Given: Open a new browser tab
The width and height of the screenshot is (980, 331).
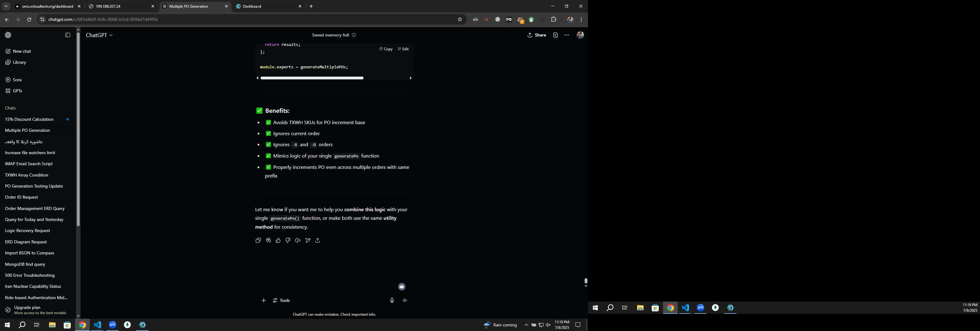Looking at the screenshot, I should click(x=311, y=6).
